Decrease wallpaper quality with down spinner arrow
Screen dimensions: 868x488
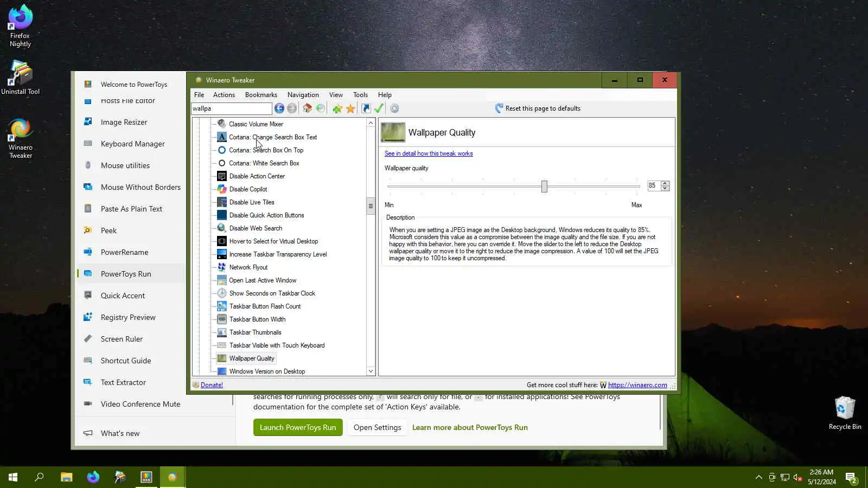(665, 189)
